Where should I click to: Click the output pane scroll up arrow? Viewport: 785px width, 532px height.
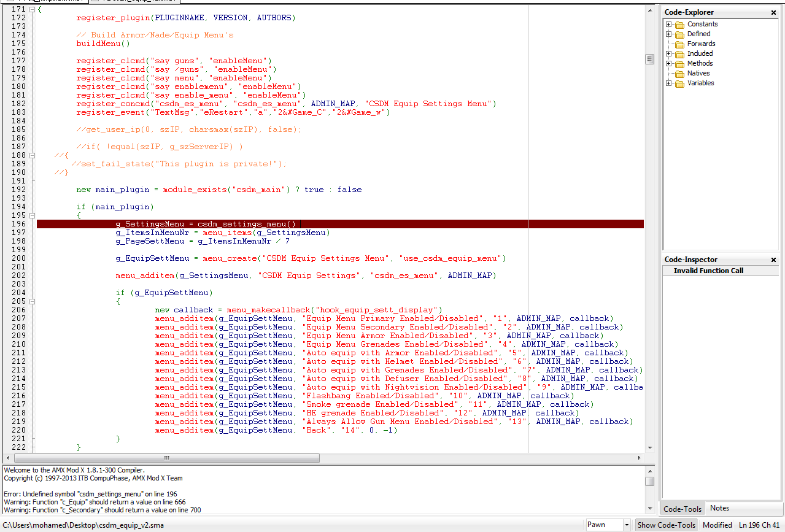pos(649,470)
